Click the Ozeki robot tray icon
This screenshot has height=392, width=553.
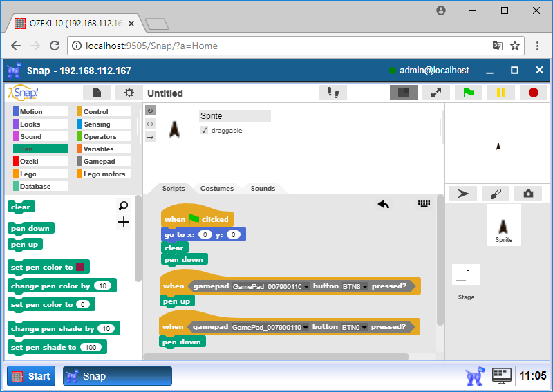474,376
